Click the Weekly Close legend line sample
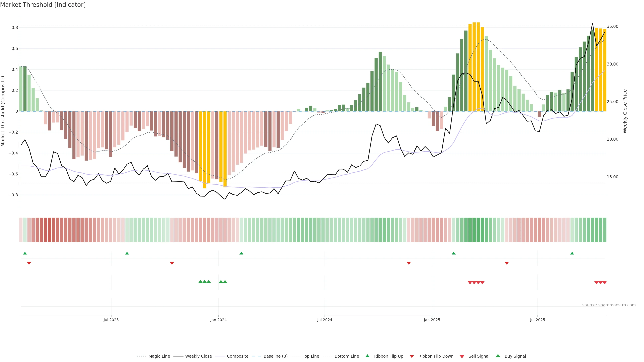Screen dimensions: 644x362 tap(178, 356)
